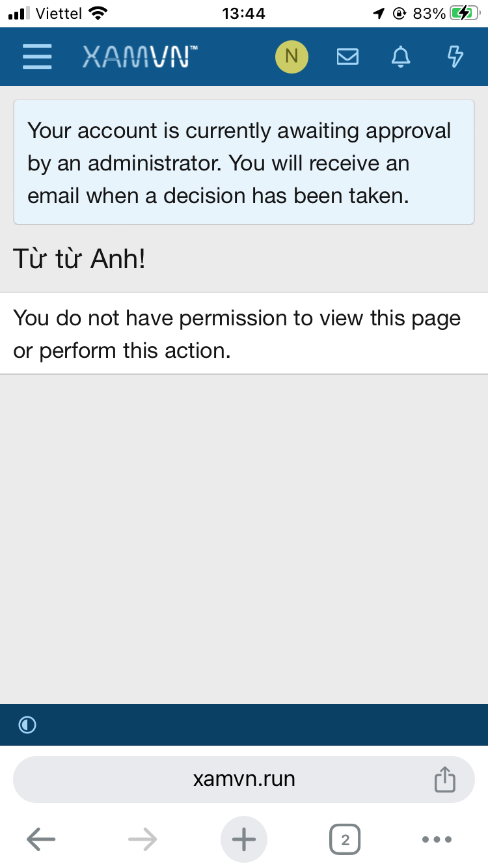Open the yellow N account avatar

(x=291, y=57)
